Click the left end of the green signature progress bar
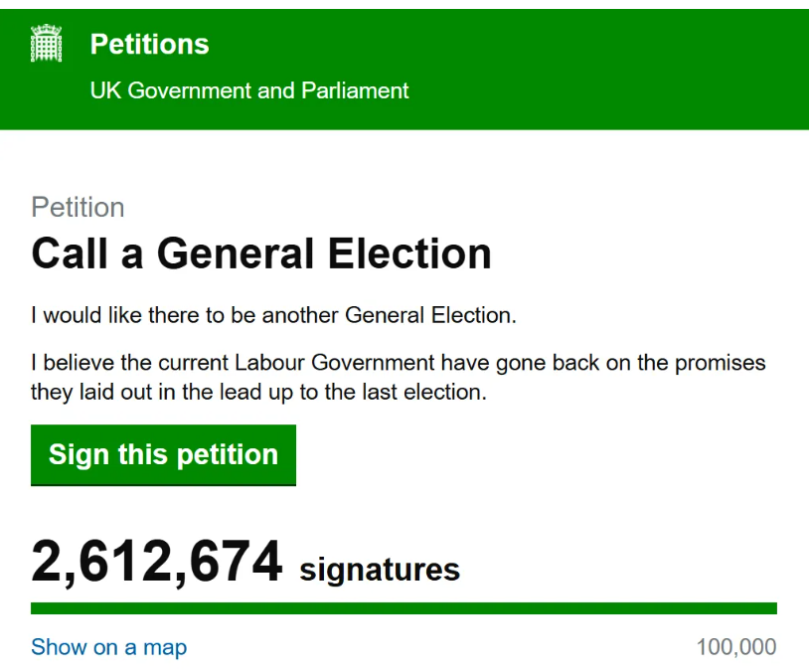Screen dimensions: 809x672 tap(38, 608)
